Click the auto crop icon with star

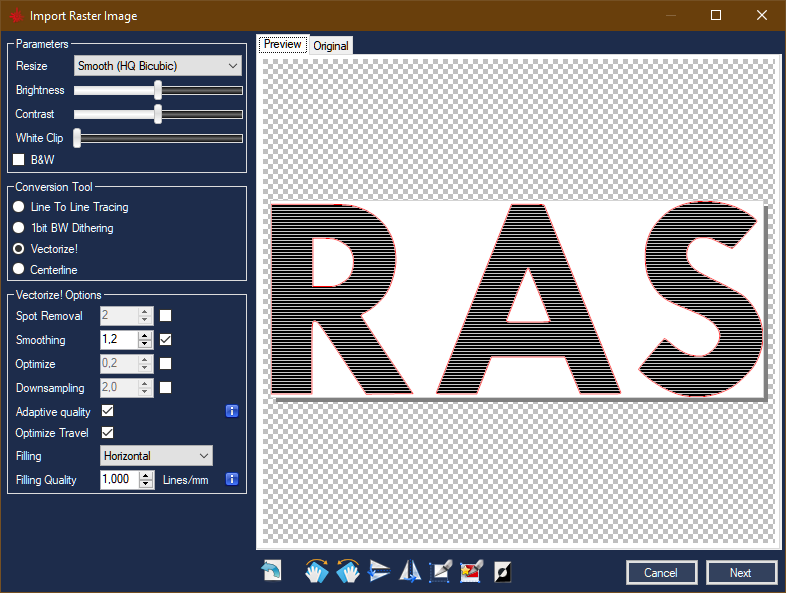click(x=471, y=571)
